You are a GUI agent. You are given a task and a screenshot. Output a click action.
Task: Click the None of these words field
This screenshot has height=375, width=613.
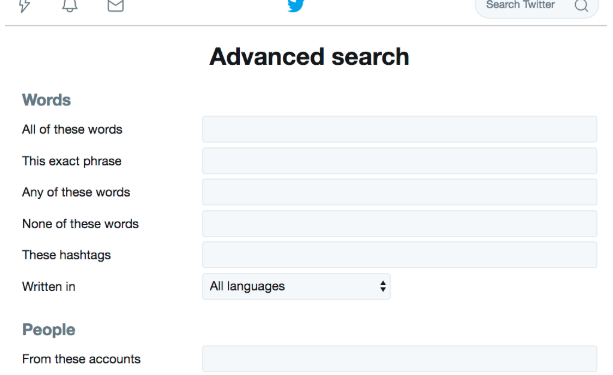pyautogui.click(x=400, y=224)
